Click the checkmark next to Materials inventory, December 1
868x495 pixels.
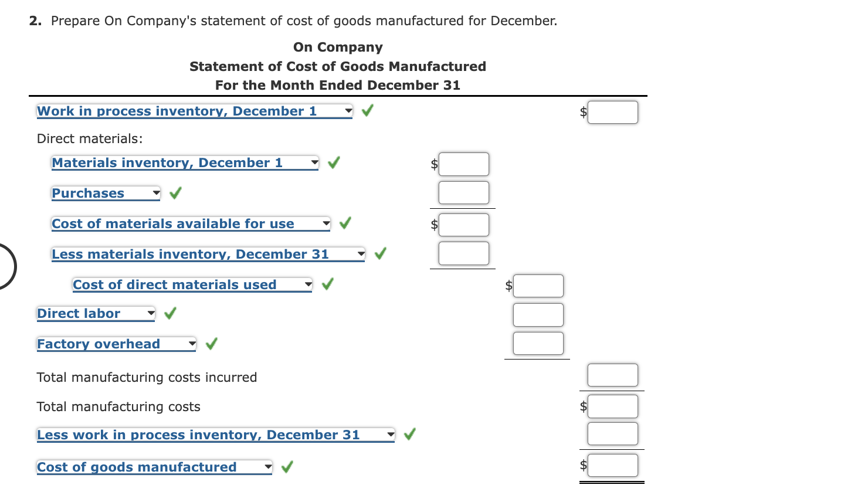(x=333, y=162)
